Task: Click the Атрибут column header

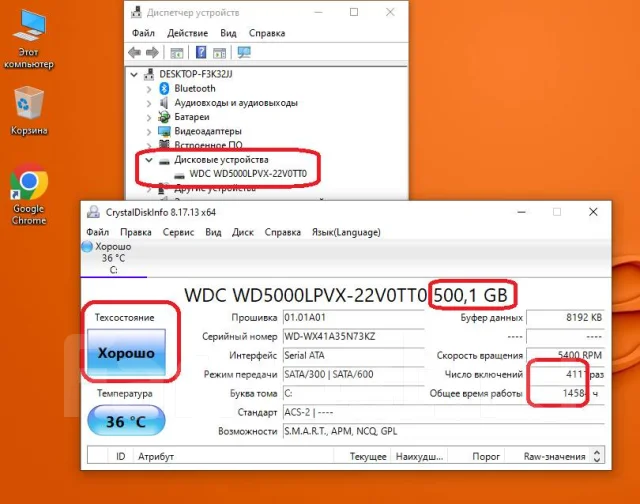Action: click(234, 456)
